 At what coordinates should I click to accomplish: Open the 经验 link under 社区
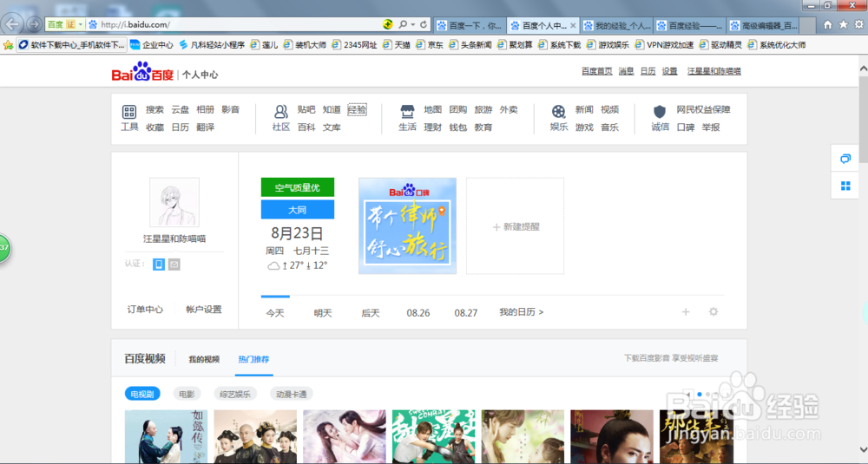357,109
